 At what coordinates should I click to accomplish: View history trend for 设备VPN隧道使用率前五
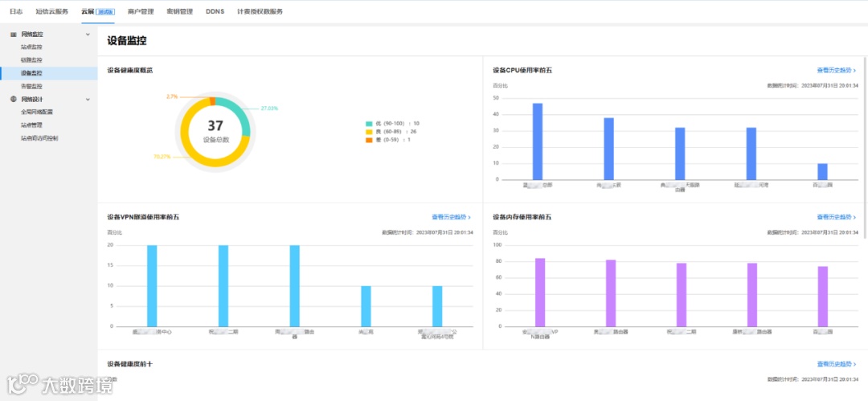click(x=452, y=217)
